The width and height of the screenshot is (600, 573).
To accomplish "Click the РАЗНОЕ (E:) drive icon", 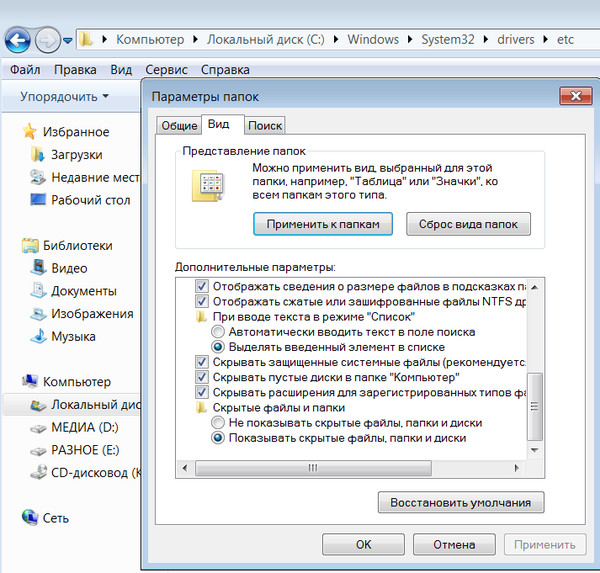I will click(38, 451).
